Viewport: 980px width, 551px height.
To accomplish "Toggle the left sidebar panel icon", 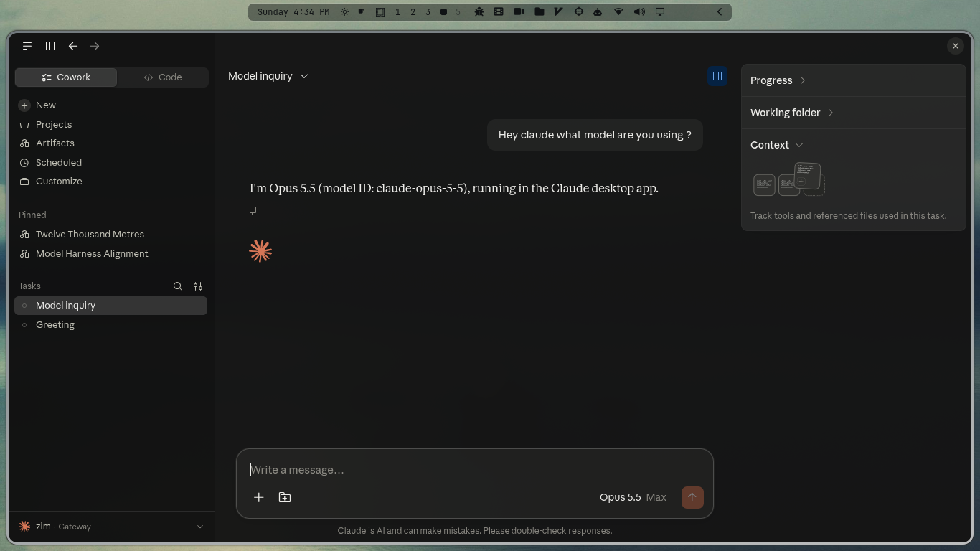I will point(50,46).
